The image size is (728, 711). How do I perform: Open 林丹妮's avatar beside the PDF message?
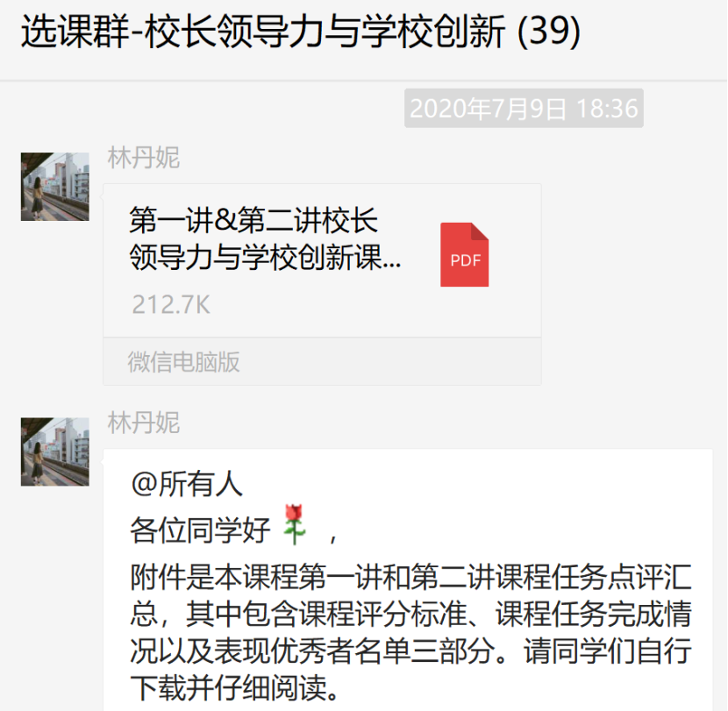click(54, 187)
